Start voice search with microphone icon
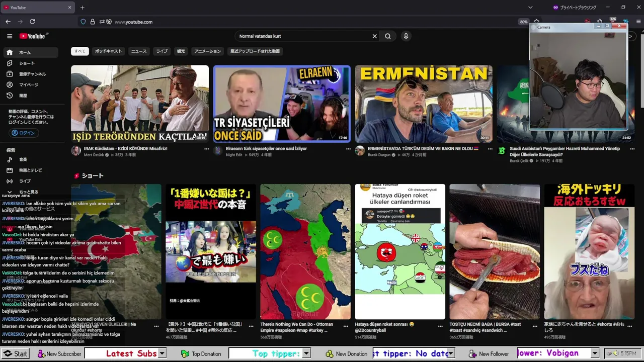 pyautogui.click(x=406, y=36)
